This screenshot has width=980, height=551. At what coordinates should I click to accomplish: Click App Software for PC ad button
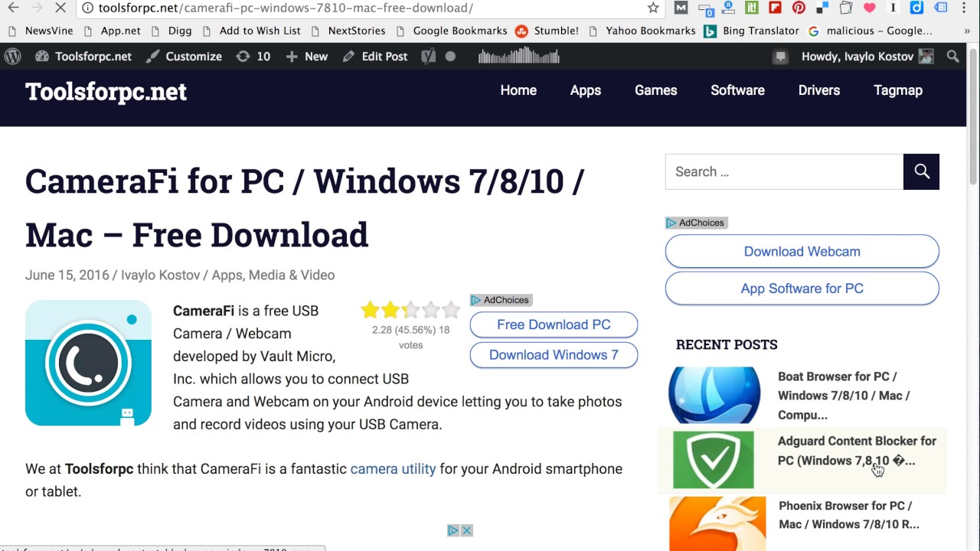click(802, 289)
